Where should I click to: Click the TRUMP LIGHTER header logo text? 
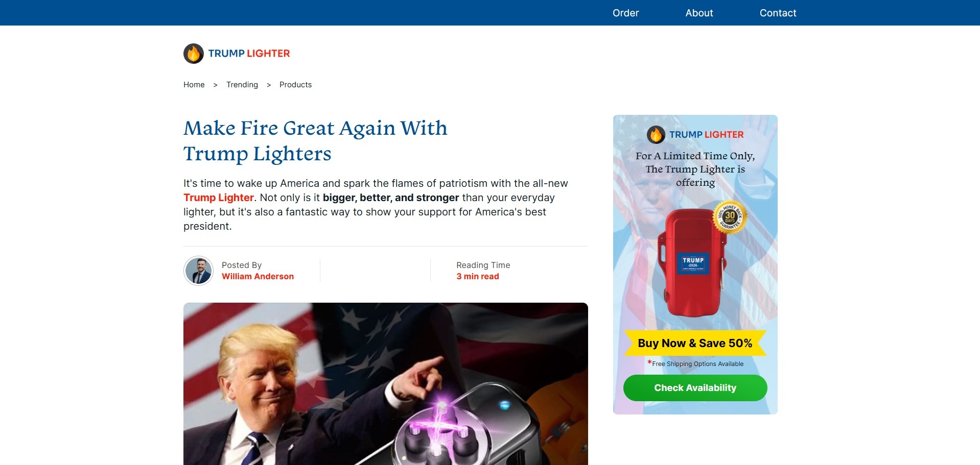[249, 54]
